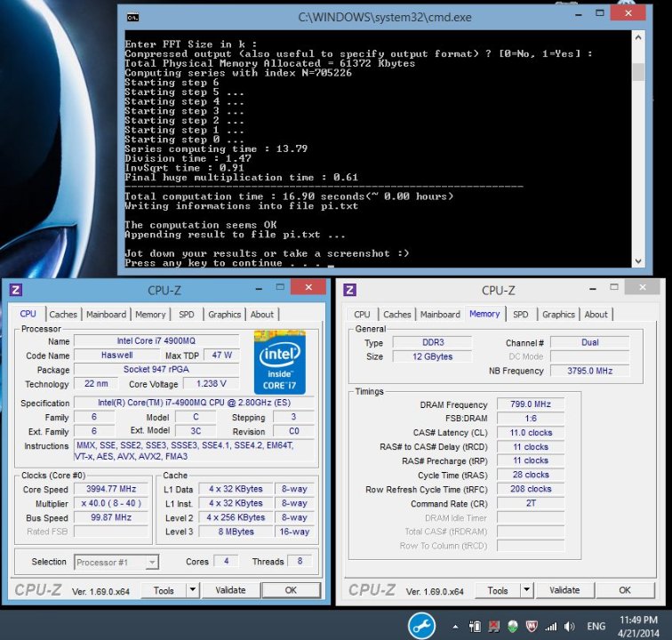
Task: Click DRAM Frequency value 799.0 MHz
Action: tap(531, 404)
